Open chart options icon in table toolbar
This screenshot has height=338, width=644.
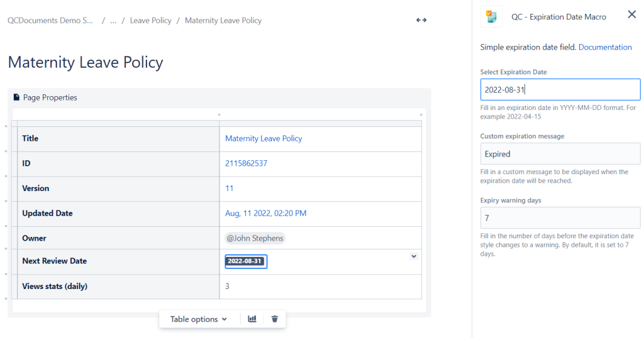coord(252,319)
